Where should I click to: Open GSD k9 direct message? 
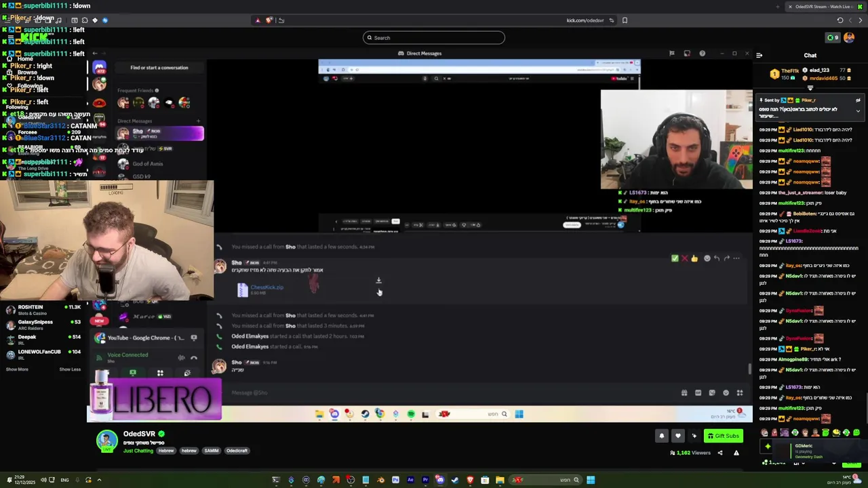(142, 176)
